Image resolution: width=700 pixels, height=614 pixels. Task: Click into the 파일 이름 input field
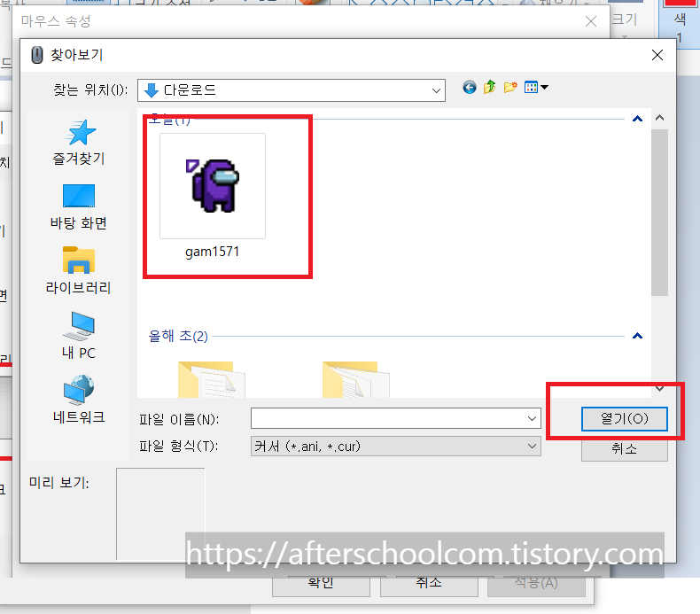click(388, 418)
